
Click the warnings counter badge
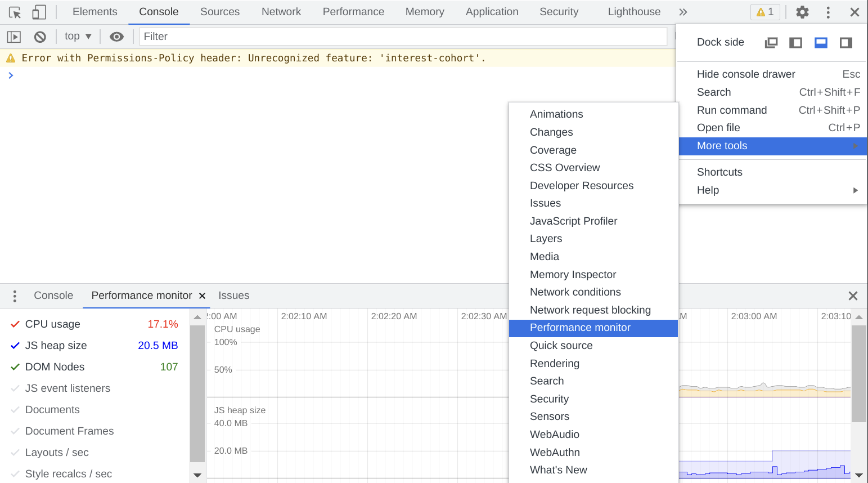(x=765, y=12)
